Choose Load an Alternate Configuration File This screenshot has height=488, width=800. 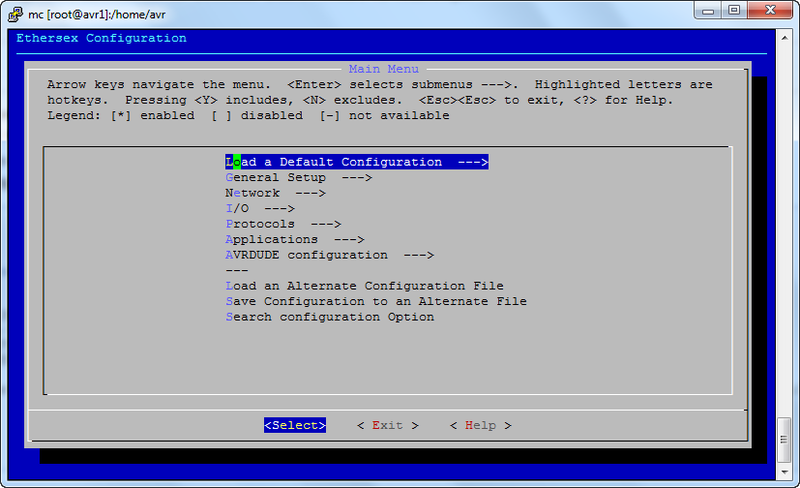(x=364, y=286)
